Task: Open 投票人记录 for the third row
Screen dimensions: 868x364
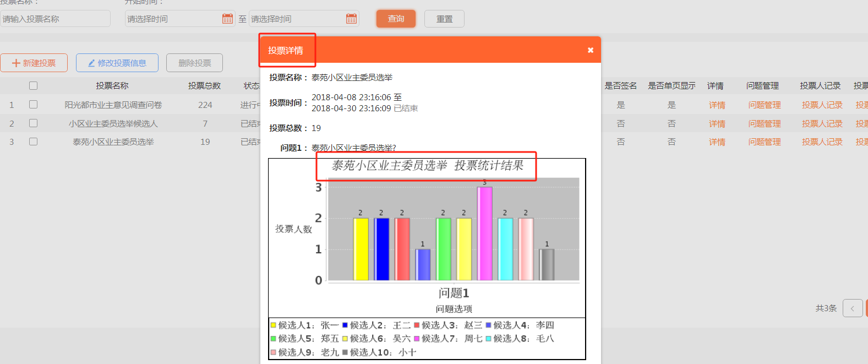Action: click(822, 142)
